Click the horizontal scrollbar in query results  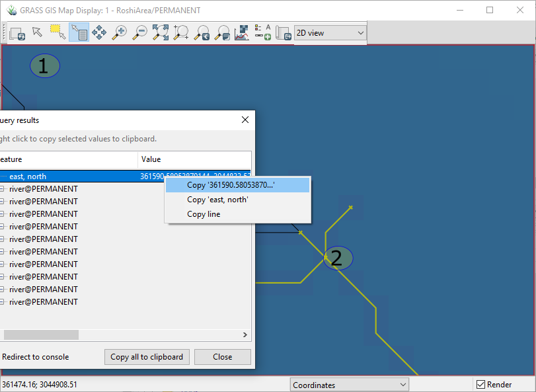click(x=40, y=335)
